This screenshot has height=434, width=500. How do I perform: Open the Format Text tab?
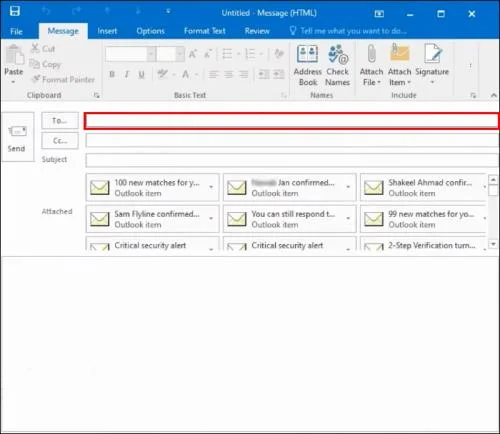click(205, 31)
